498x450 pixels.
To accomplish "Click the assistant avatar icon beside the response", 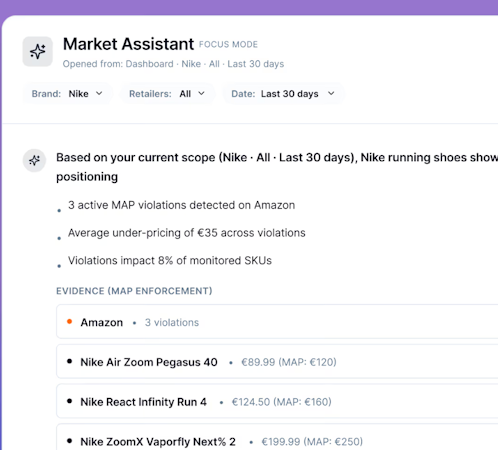I will [x=34, y=160].
